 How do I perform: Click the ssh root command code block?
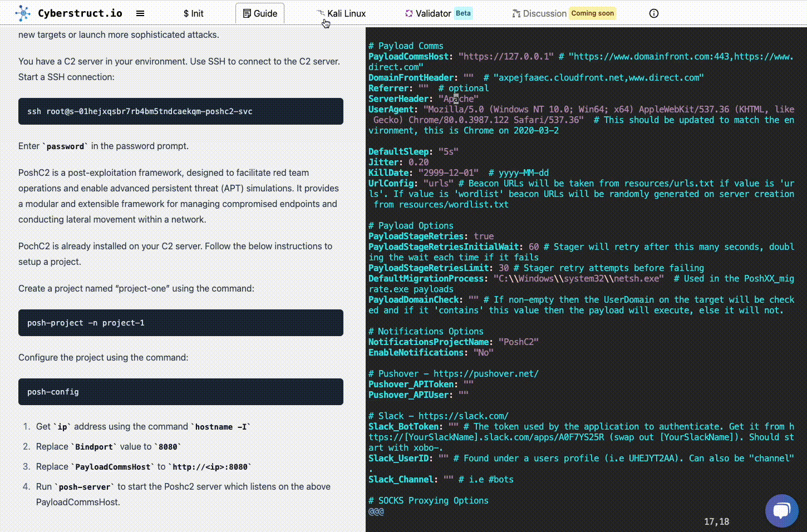(180, 111)
